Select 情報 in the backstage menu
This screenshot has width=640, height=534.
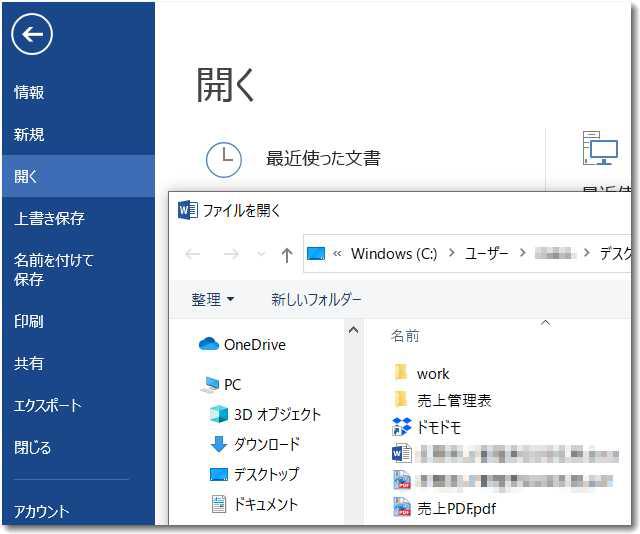29,92
